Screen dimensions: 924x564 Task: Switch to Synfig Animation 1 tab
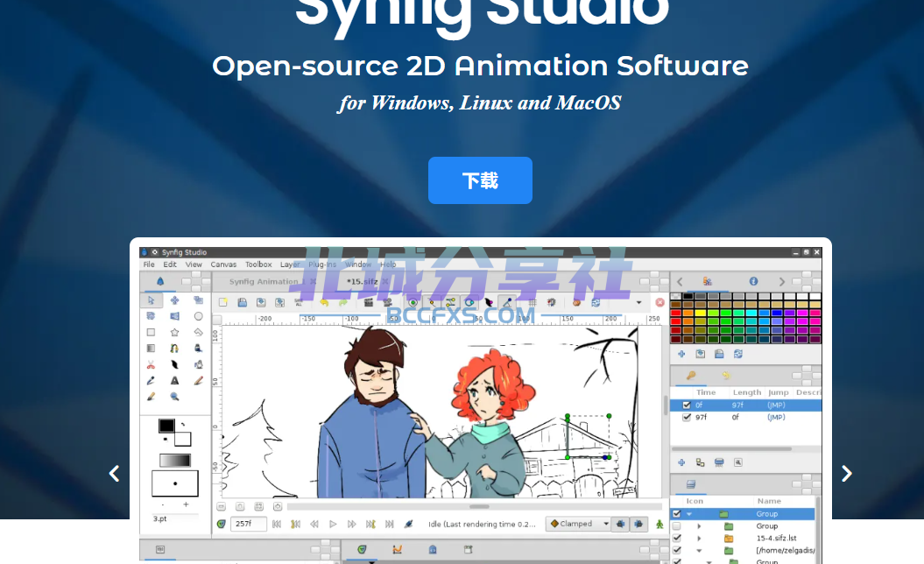point(266,282)
